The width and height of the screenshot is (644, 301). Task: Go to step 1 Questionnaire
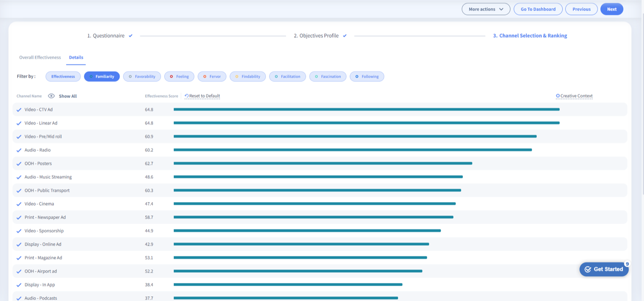point(110,35)
